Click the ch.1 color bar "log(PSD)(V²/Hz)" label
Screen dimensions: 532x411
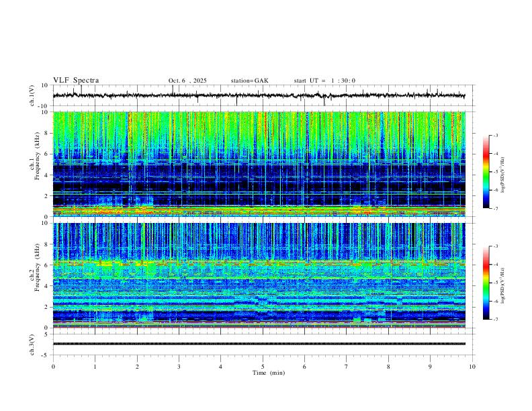[503, 175]
